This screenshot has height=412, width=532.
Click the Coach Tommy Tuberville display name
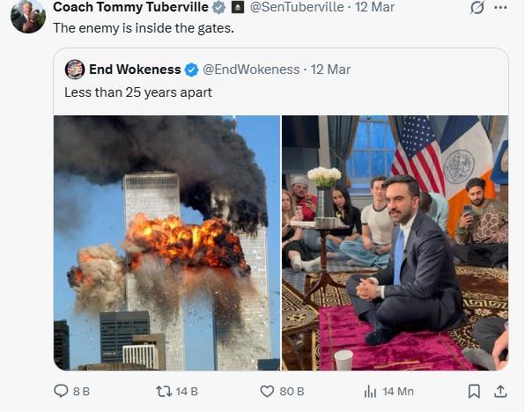(130, 8)
